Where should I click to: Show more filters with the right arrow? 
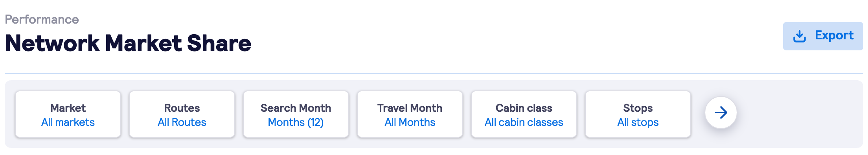(721, 113)
